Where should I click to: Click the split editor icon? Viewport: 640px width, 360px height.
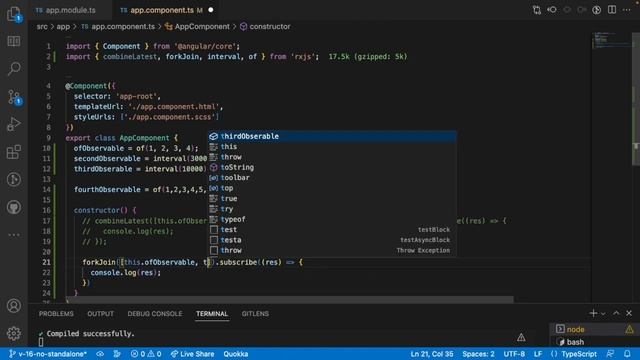click(611, 10)
